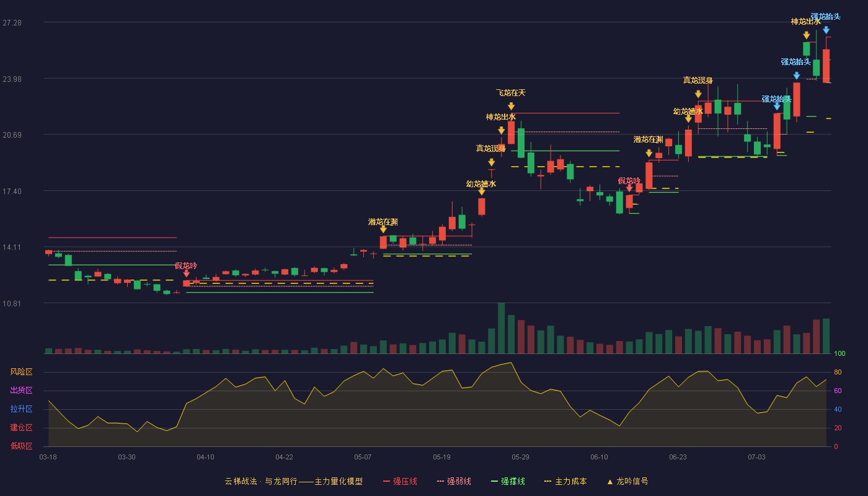Click the lowest blue 强龙抬头 arrow
This screenshot has height=496, width=868.
777,107
